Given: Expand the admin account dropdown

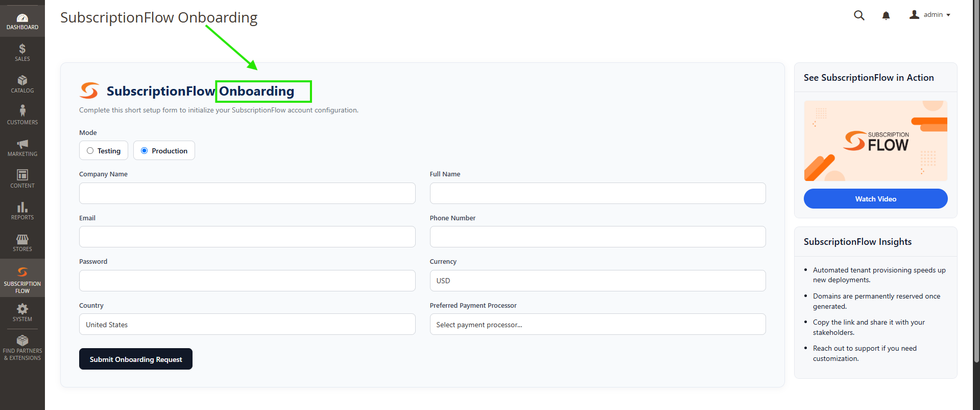Looking at the screenshot, I should (930, 15).
